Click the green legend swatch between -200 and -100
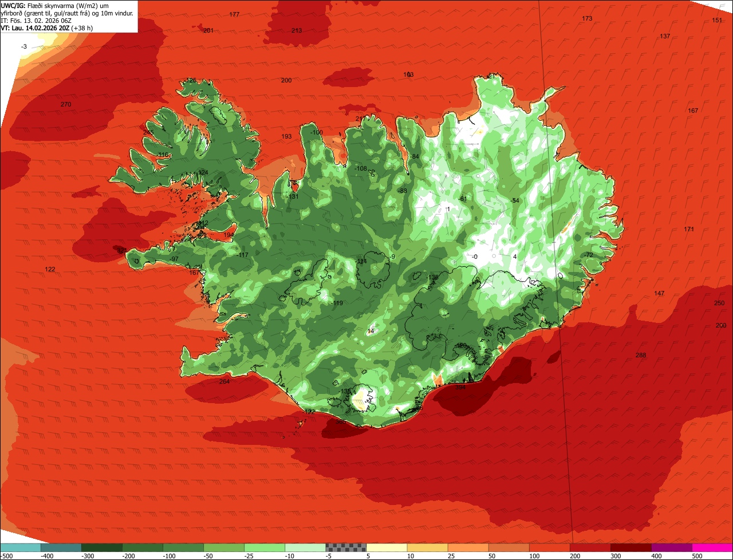733x560 pixels. point(142,547)
